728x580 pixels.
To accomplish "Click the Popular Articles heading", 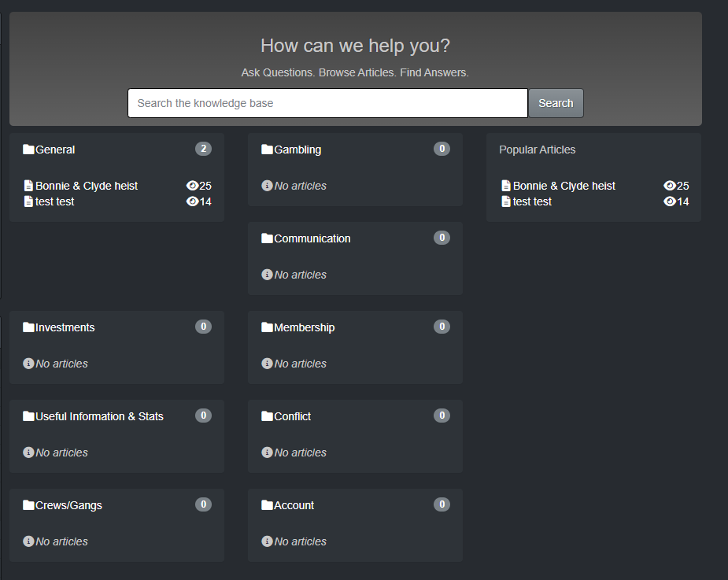I will 537,150.
